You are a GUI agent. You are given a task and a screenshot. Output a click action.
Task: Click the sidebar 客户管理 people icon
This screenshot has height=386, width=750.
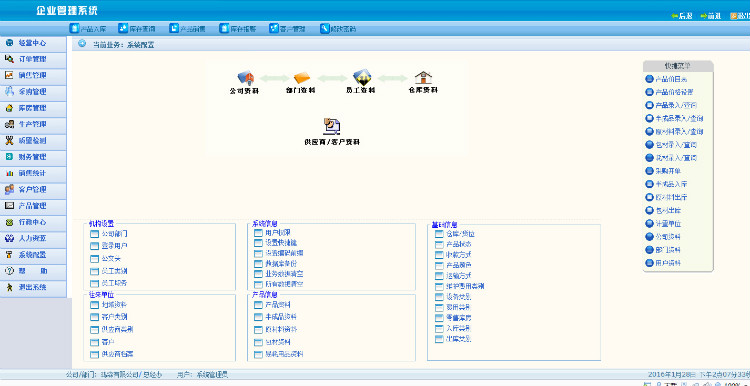[x=9, y=189]
